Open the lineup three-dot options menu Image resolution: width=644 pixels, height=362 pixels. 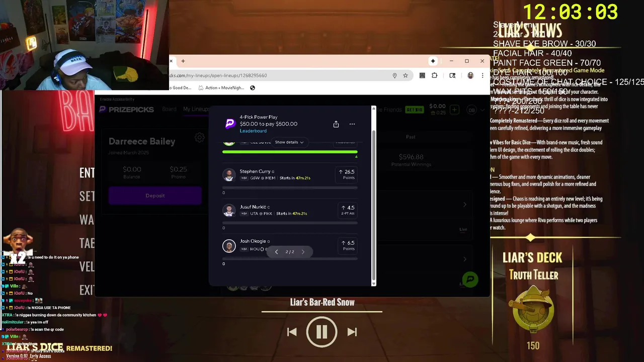pyautogui.click(x=352, y=124)
